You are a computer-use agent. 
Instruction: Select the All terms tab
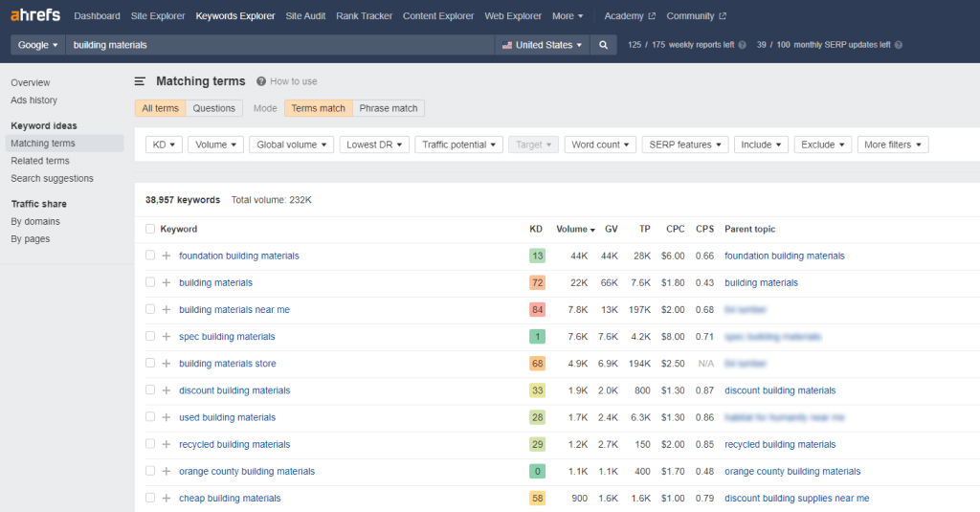(160, 108)
